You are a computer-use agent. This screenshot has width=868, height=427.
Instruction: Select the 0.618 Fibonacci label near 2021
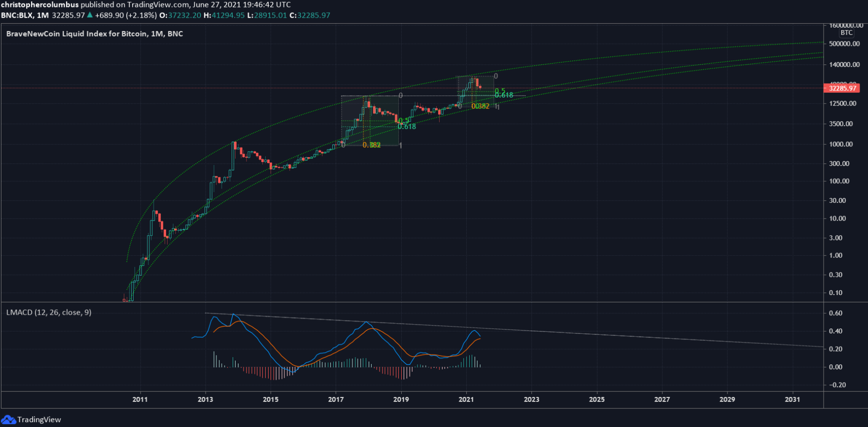[x=504, y=95]
